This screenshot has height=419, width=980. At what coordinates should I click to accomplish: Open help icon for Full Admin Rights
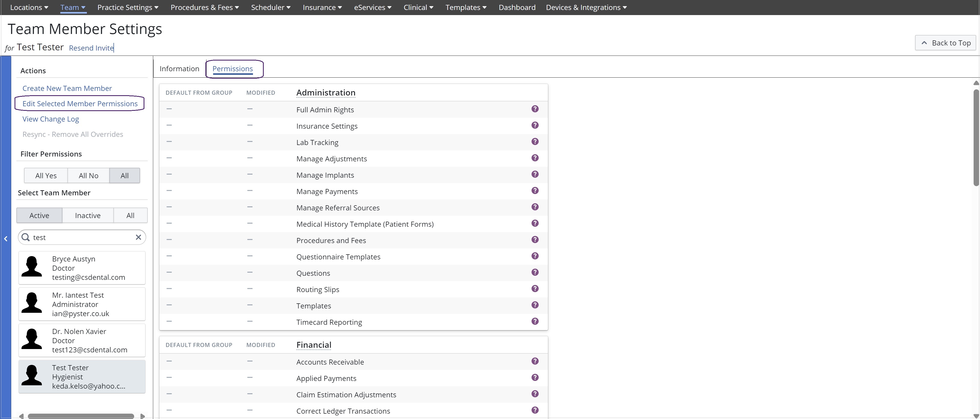pyautogui.click(x=535, y=109)
